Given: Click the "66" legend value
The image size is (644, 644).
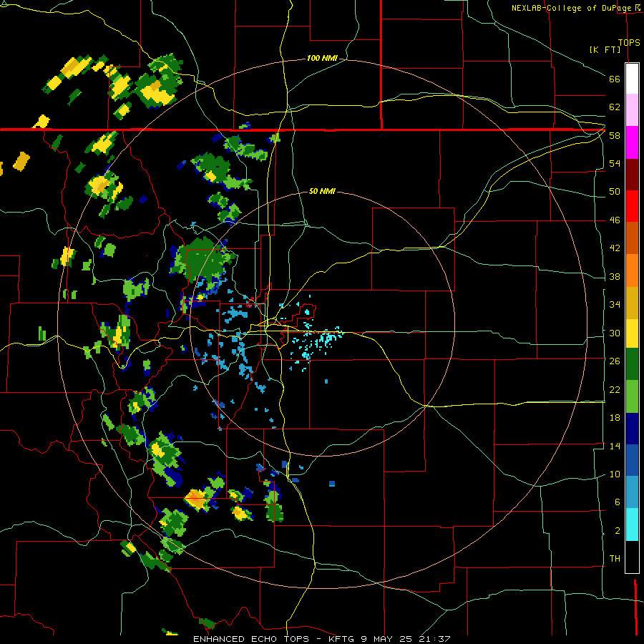Looking at the screenshot, I should (615, 79).
